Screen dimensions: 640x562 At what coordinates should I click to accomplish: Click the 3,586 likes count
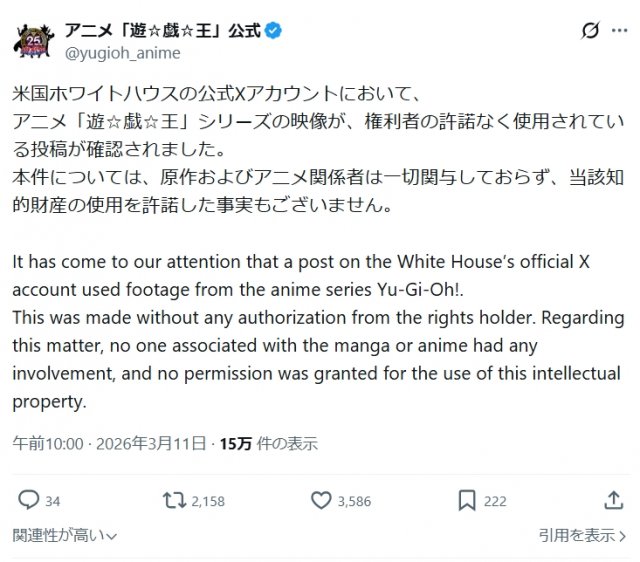[x=354, y=501]
